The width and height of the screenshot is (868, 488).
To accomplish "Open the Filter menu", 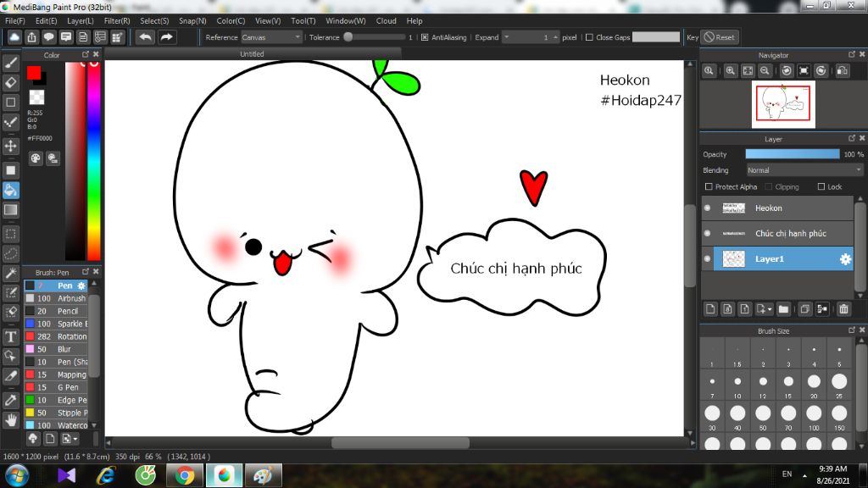I will point(117,21).
